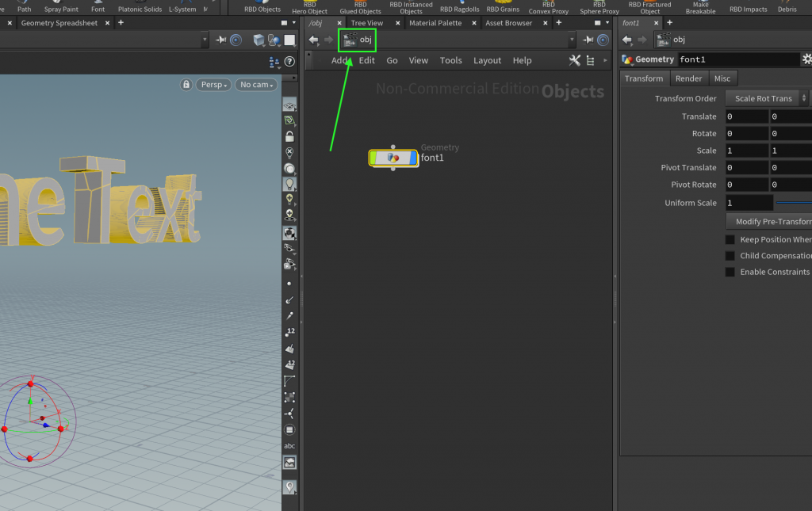Viewport: 812px width, 511px height.
Task: Click the Modify Pre-Transform button
Action: click(x=769, y=221)
